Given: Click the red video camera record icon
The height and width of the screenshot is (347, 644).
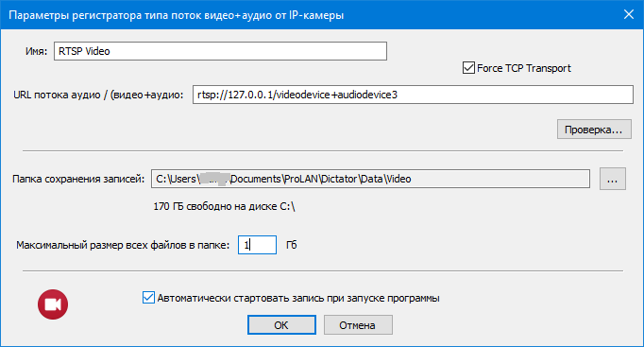Looking at the screenshot, I should [x=53, y=304].
